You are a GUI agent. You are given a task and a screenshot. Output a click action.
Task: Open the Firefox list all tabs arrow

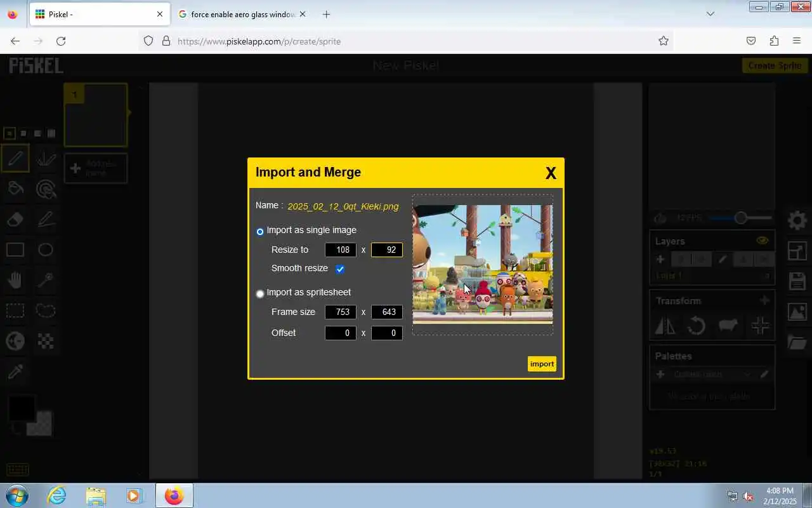click(x=710, y=14)
